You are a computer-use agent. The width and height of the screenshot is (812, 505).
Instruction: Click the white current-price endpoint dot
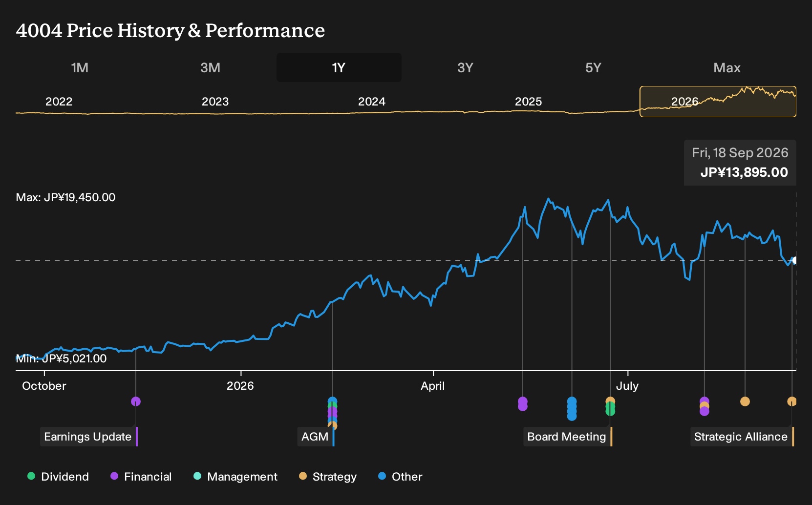click(x=795, y=260)
